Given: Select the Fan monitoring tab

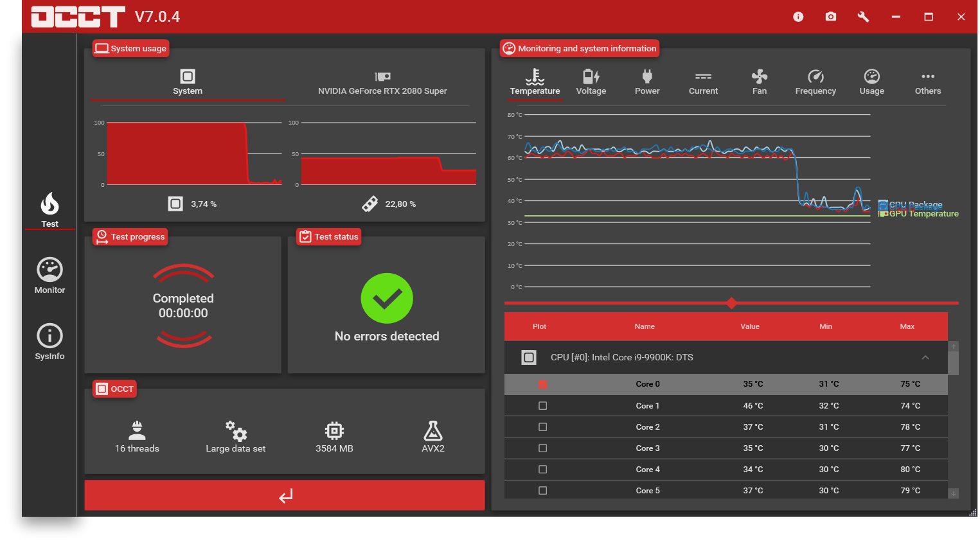Looking at the screenshot, I should pyautogui.click(x=760, y=83).
